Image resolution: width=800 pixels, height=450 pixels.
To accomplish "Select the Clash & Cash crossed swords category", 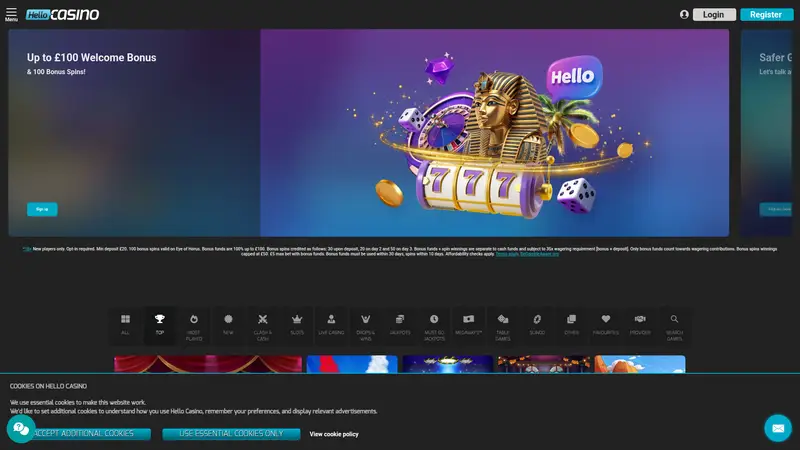I will (x=263, y=325).
